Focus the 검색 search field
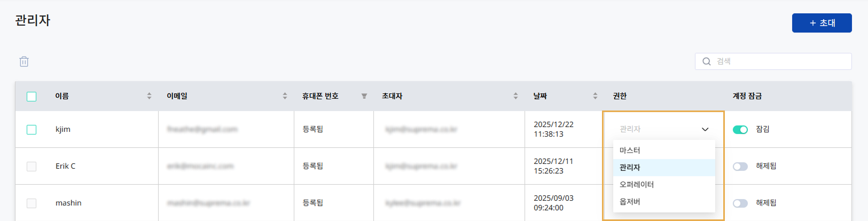This screenshot has height=221, width=868. click(x=780, y=61)
